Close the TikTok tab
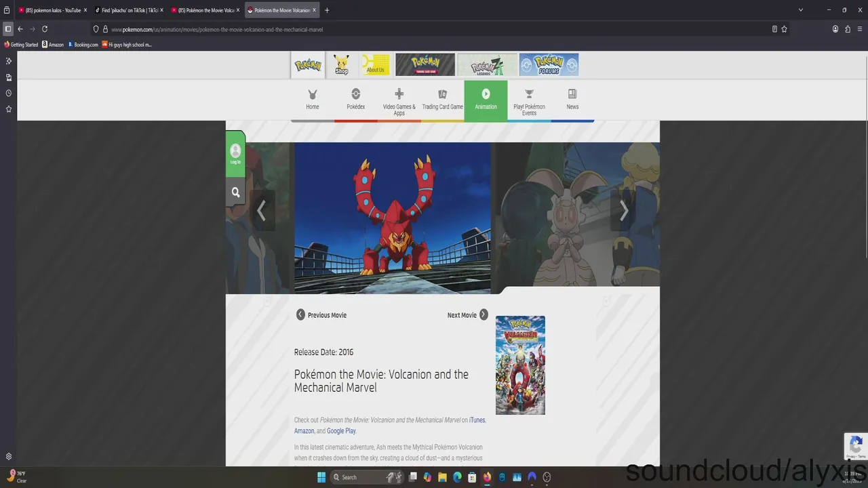 [161, 10]
